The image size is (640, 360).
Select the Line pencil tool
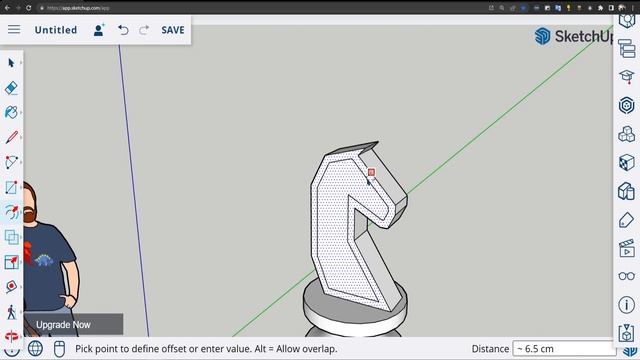tap(11, 137)
